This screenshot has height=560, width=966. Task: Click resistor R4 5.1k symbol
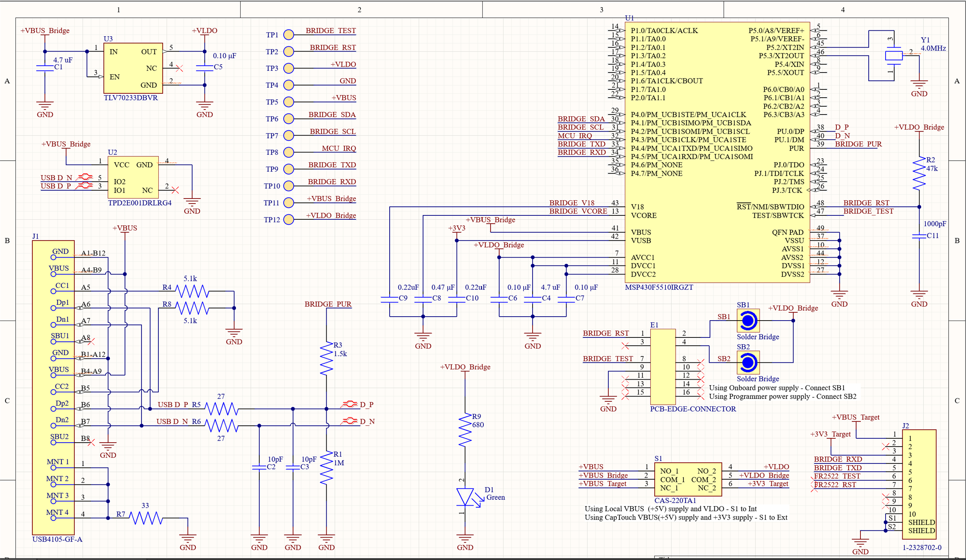pyautogui.click(x=192, y=291)
